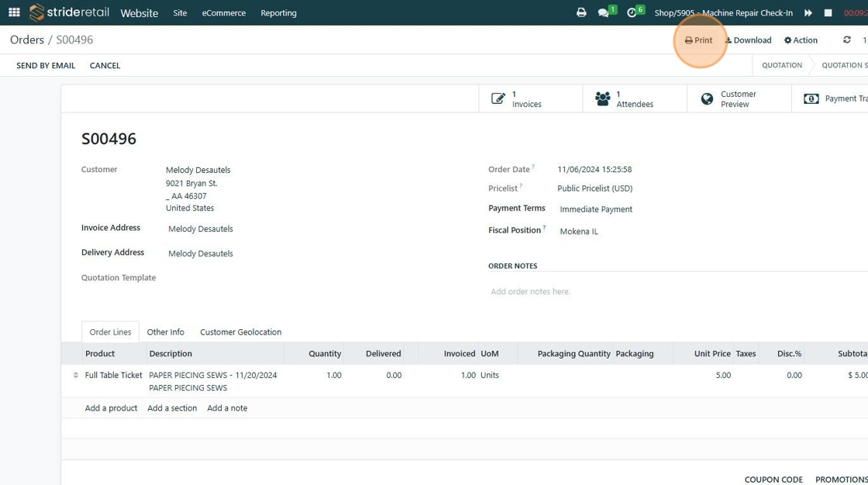868x485 pixels.
Task: Stop the timer with square icon
Action: 828,12
